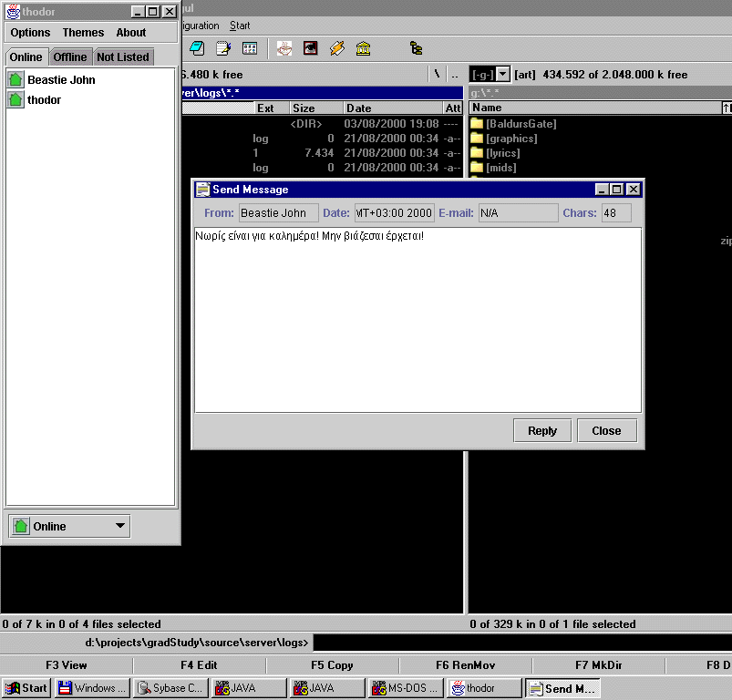Select the Beastie John contact icon
732x700 pixels.
tap(15, 80)
